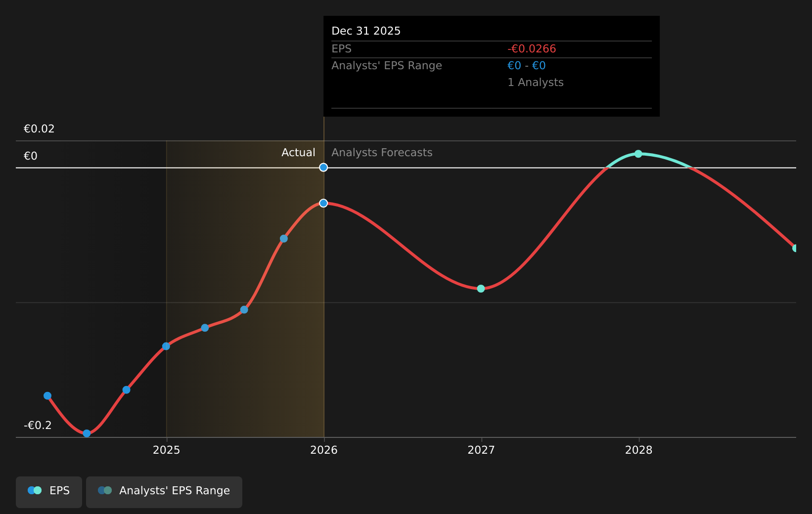Select the EPS data point at 2025
Image resolution: width=812 pixels, height=514 pixels.
tap(166, 346)
